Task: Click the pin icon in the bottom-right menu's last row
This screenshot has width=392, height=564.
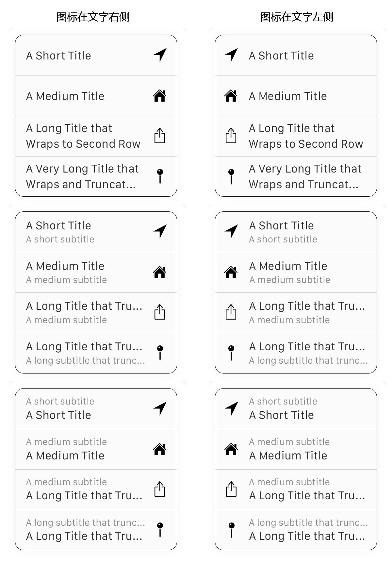Action: coord(231,530)
